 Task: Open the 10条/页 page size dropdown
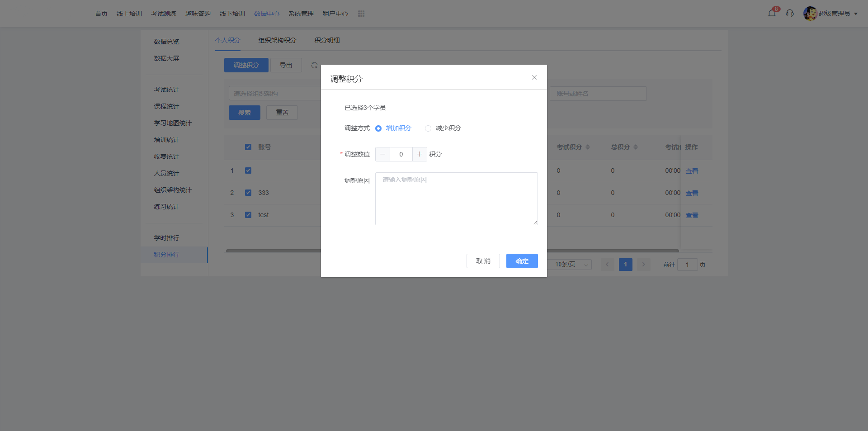pos(571,265)
